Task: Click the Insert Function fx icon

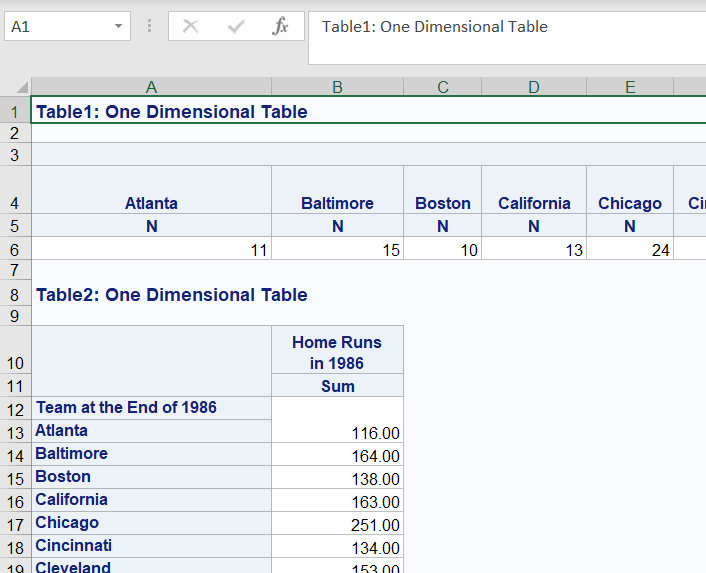Action: tap(281, 27)
